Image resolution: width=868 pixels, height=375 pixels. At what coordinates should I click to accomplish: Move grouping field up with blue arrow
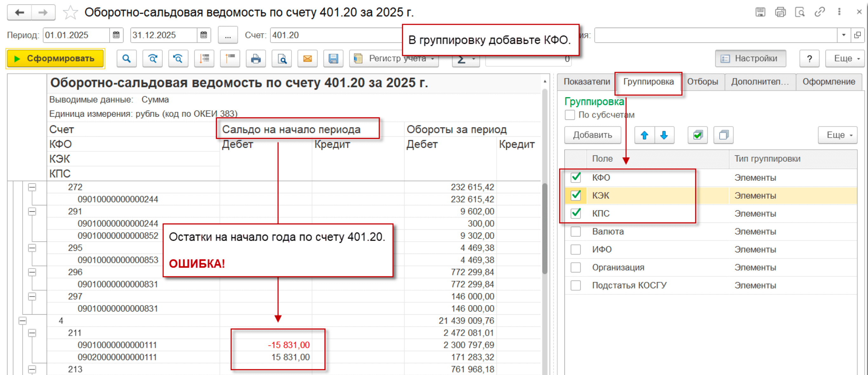pos(644,135)
